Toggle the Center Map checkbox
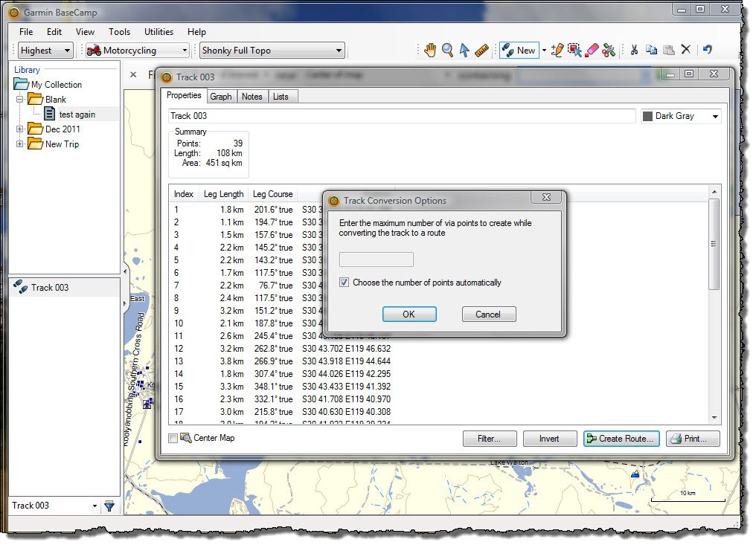 pos(173,439)
